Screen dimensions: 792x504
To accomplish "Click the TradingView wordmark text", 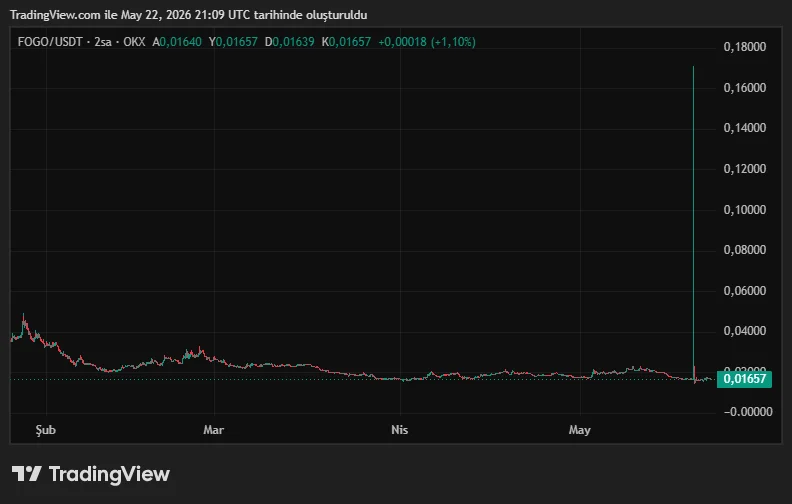I will [109, 474].
